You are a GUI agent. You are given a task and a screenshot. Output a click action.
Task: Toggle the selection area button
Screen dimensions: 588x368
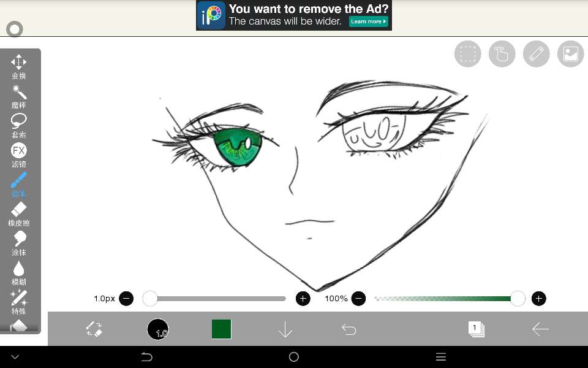[468, 54]
